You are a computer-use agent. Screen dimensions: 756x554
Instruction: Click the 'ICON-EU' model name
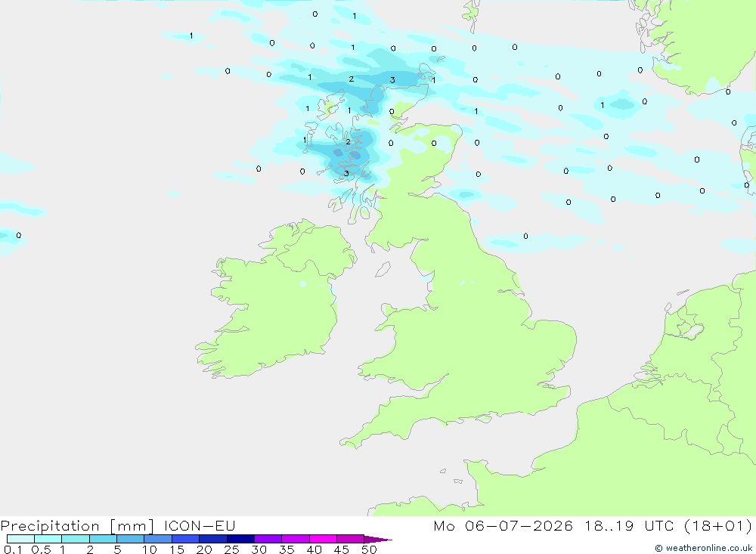tap(199, 525)
